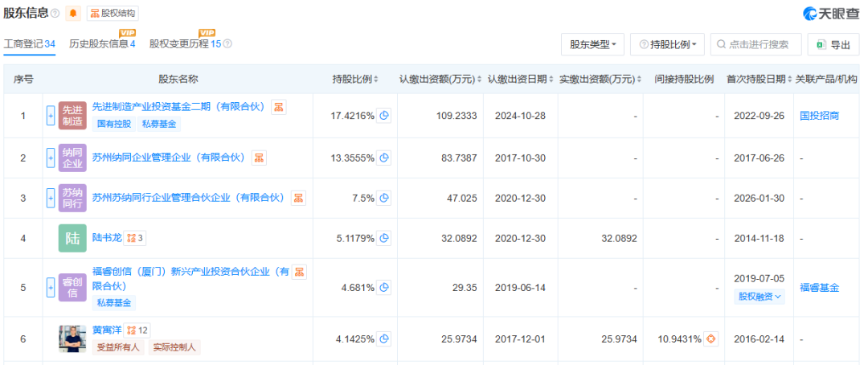The width and height of the screenshot is (868, 365).
Task: Open the 持股比例 dropdown filter
Action: pos(667,45)
